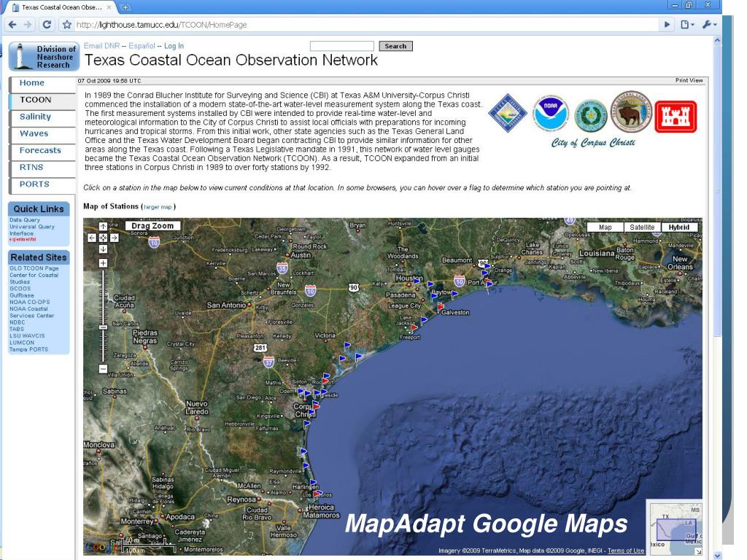Open the browser page menu icon
This screenshot has height=560, width=747.
687,25
